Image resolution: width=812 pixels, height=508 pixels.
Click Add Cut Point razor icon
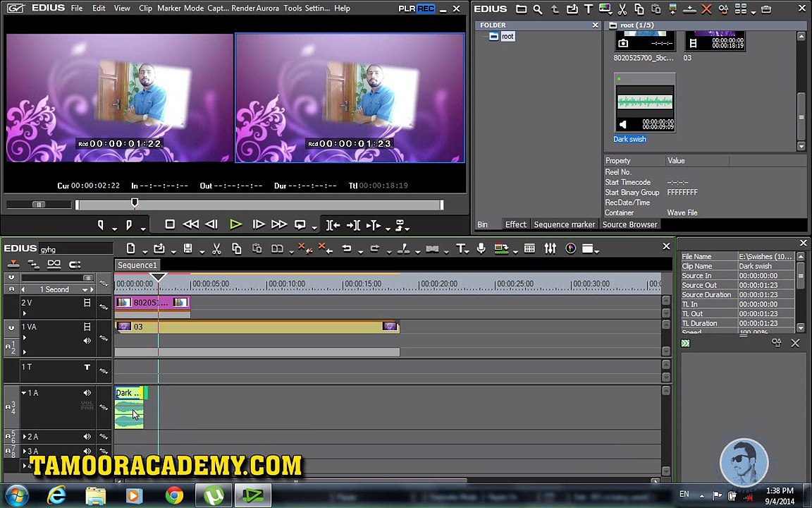point(403,249)
